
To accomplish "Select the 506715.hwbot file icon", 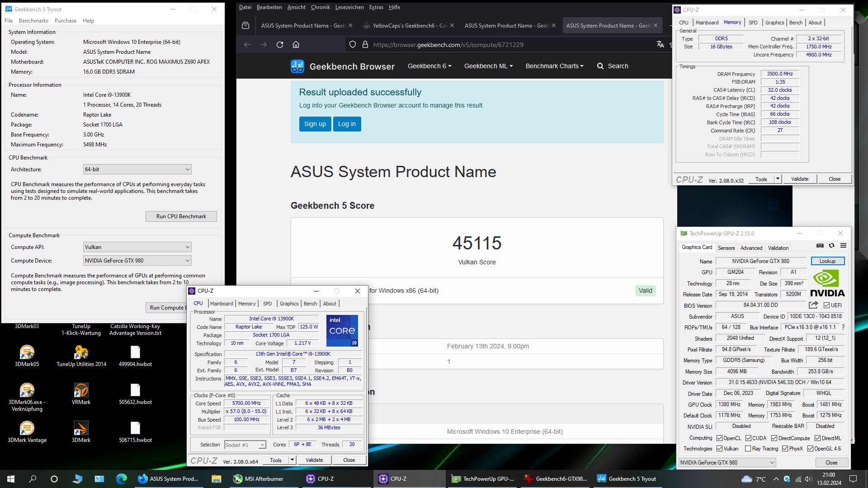I will (135, 432).
